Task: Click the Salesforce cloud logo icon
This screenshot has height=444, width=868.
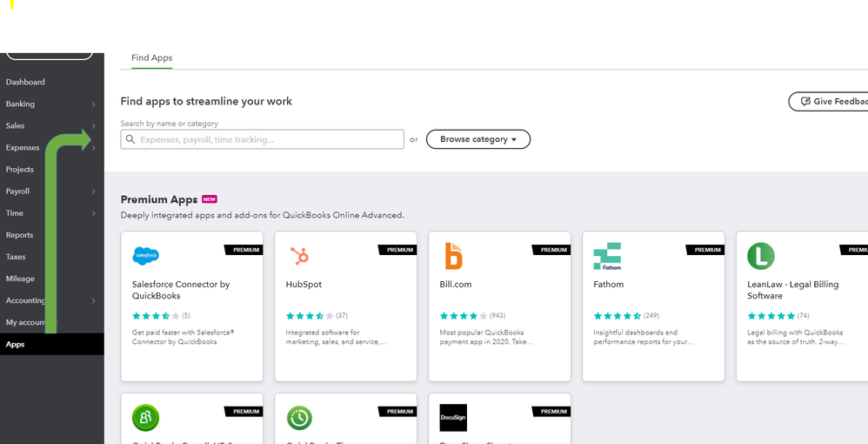Action: tap(146, 256)
